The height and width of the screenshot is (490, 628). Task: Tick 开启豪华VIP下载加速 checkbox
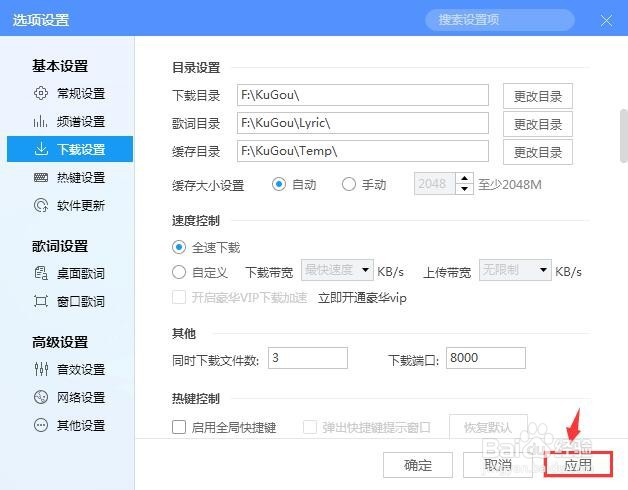pyautogui.click(x=179, y=297)
